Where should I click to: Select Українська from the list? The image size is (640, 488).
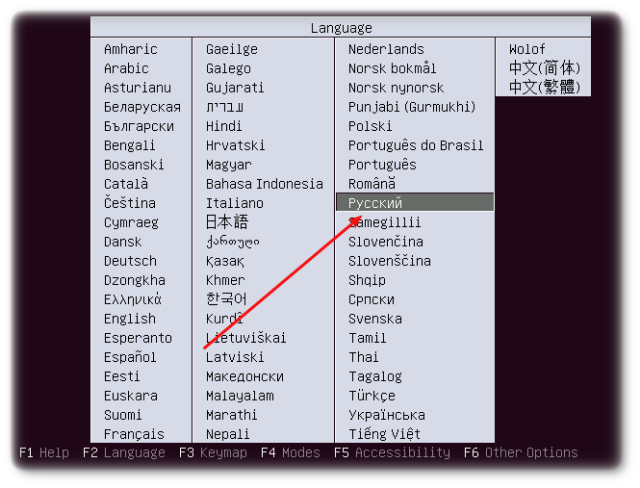tap(386, 415)
